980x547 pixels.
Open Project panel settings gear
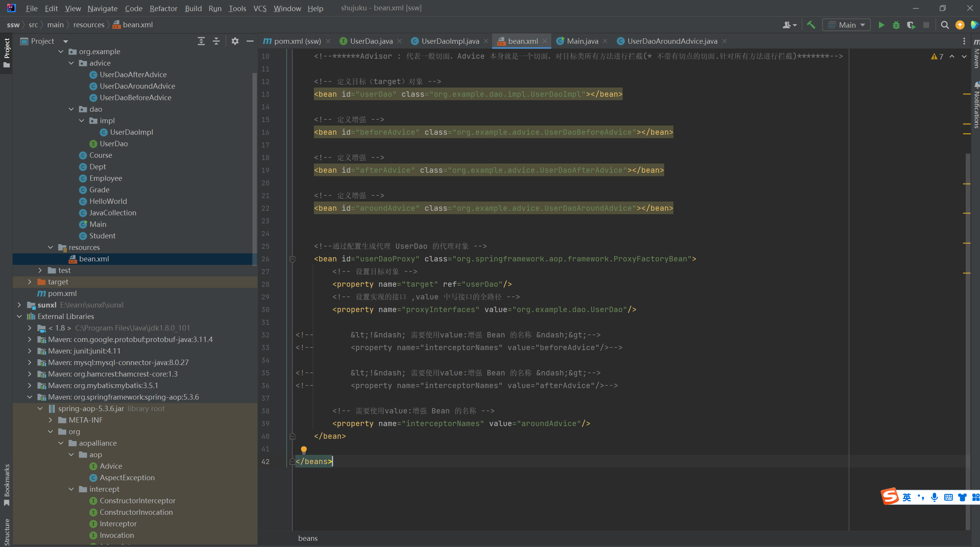(x=235, y=41)
